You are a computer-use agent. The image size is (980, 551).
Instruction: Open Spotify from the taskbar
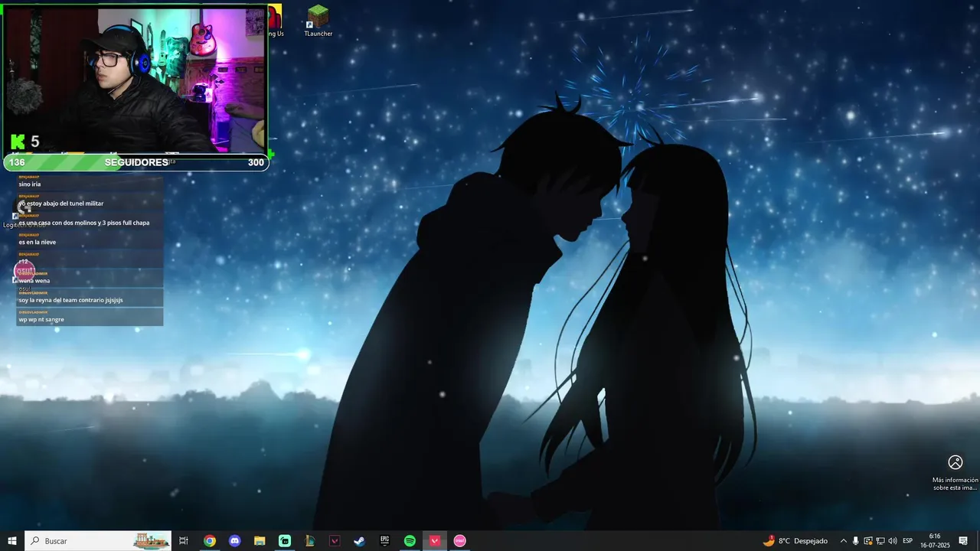click(410, 541)
